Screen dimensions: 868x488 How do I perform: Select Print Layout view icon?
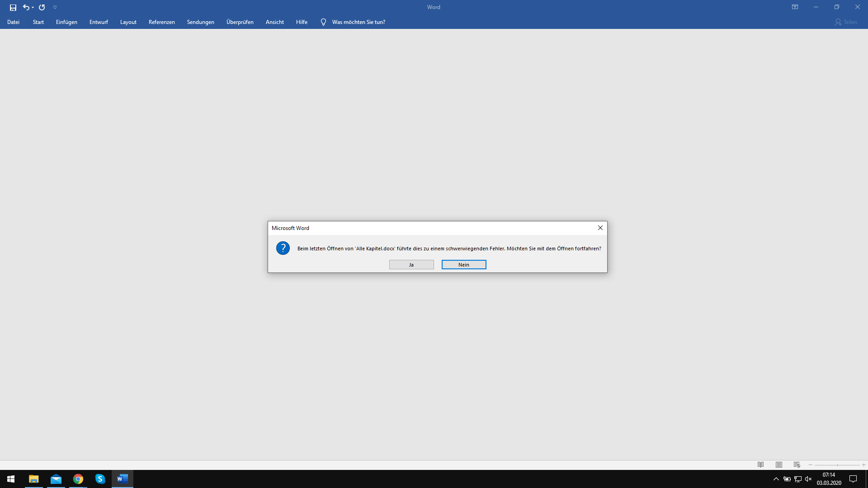click(779, 465)
